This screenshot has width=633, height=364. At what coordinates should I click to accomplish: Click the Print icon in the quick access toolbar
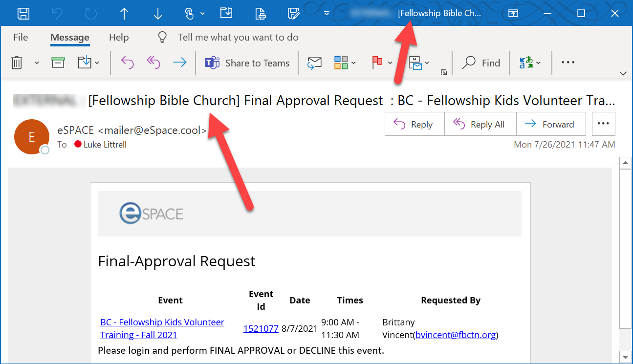[261, 14]
